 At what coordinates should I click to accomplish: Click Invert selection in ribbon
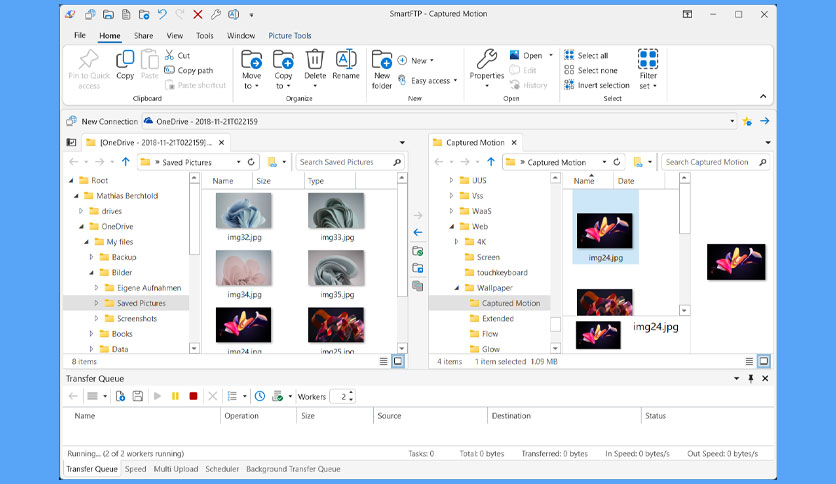coord(597,85)
